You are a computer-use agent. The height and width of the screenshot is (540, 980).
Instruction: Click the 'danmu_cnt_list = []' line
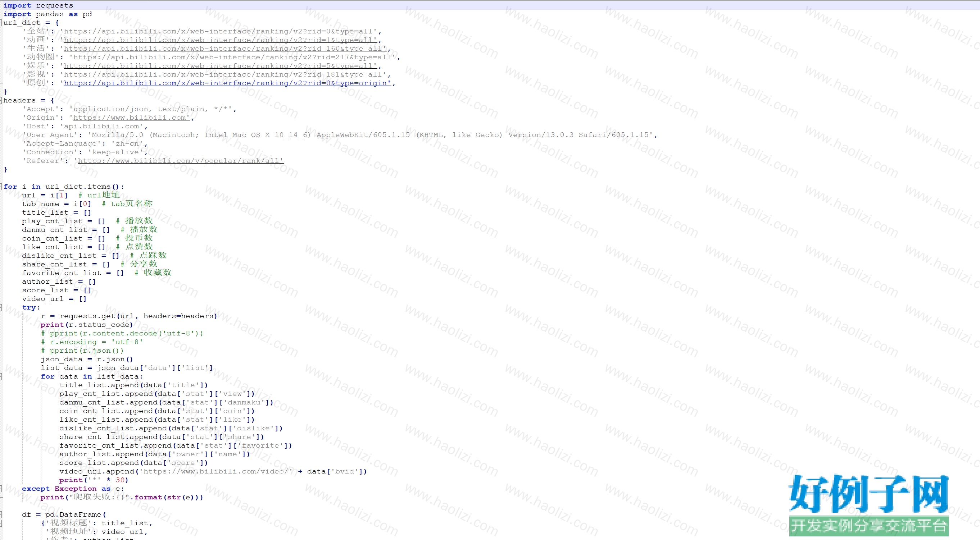[66, 230]
